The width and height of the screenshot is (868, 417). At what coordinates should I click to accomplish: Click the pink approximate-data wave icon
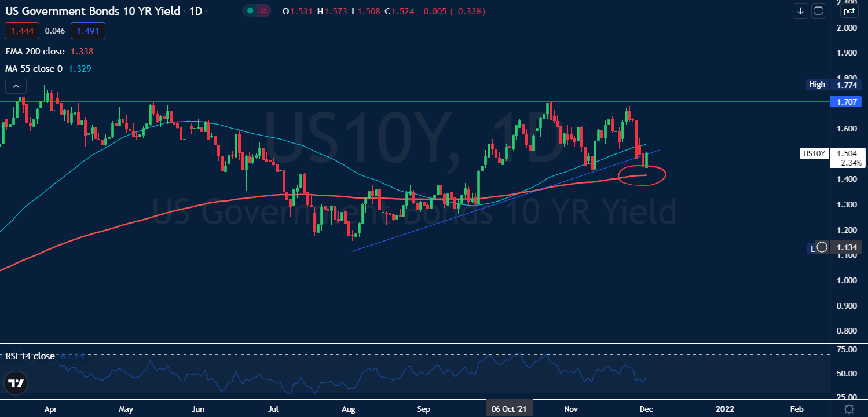pos(263,11)
